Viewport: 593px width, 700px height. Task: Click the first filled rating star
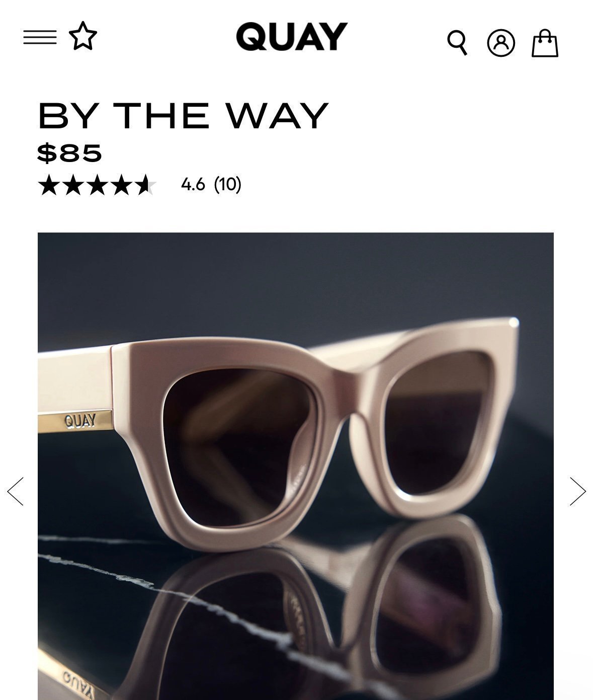[49, 185]
